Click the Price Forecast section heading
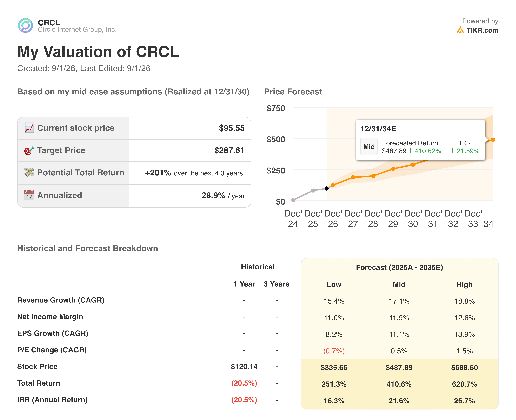 (x=293, y=92)
